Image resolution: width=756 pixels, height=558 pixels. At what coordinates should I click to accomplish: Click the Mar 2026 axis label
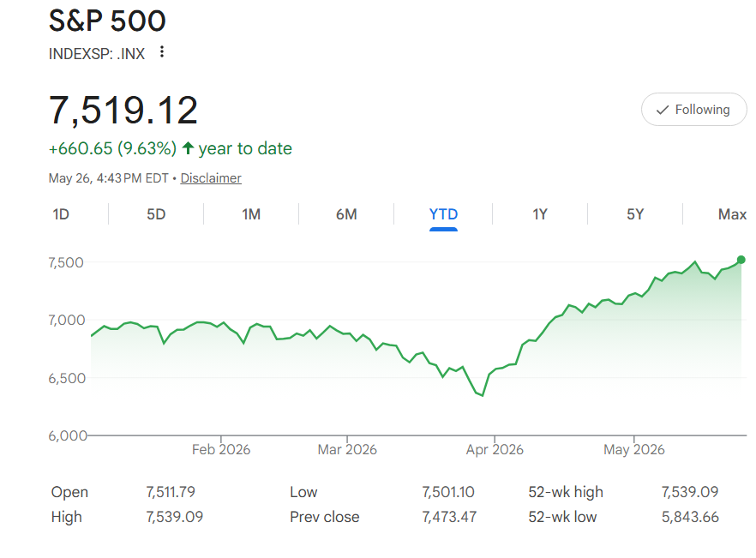tap(347, 449)
